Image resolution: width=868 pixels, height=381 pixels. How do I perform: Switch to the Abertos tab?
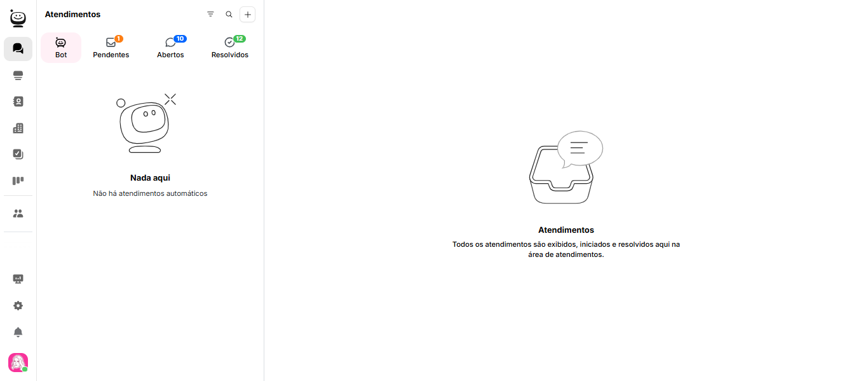[170, 48]
